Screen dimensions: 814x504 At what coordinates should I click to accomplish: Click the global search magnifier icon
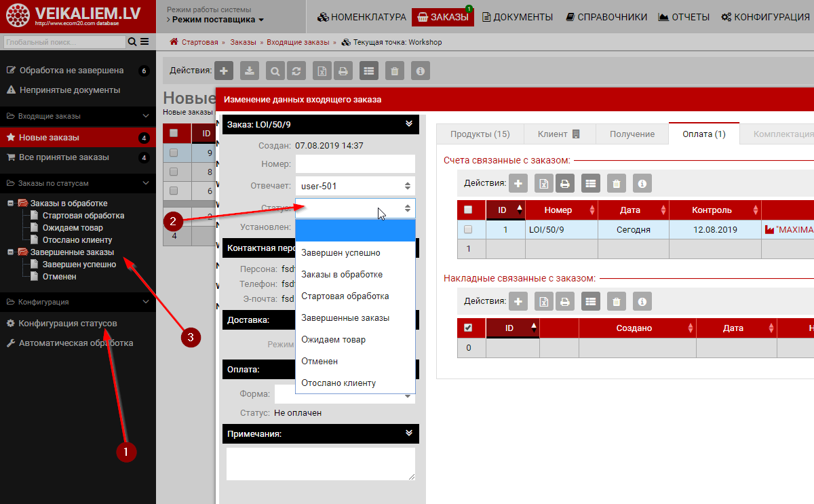[132, 42]
